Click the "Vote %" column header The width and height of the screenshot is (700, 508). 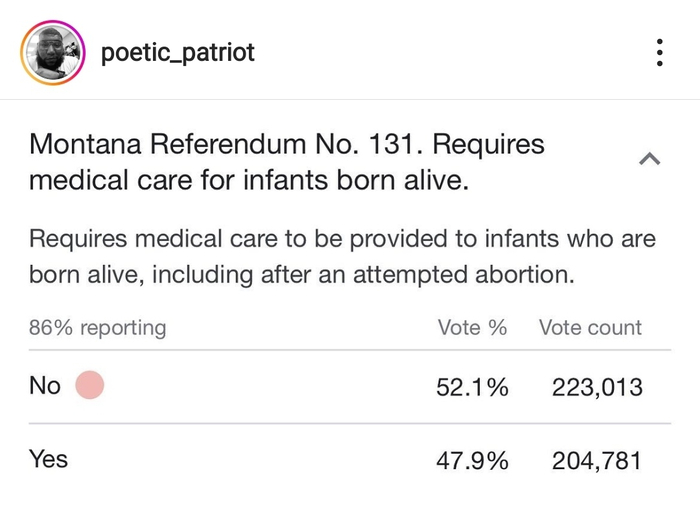click(x=472, y=327)
